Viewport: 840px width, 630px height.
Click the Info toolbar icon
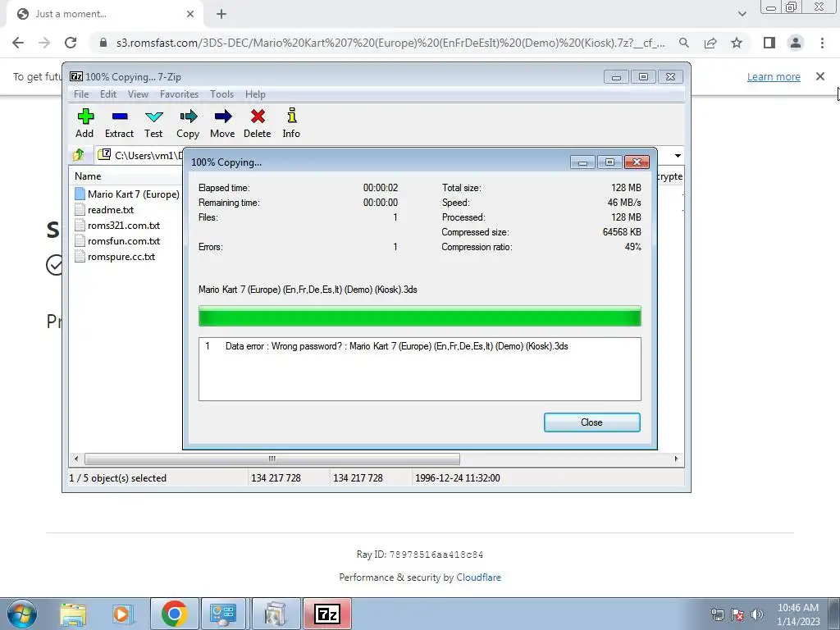[x=291, y=123]
